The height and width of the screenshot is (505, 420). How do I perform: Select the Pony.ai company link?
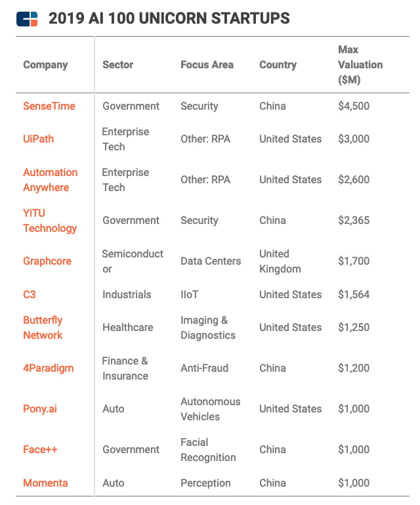click(40, 408)
